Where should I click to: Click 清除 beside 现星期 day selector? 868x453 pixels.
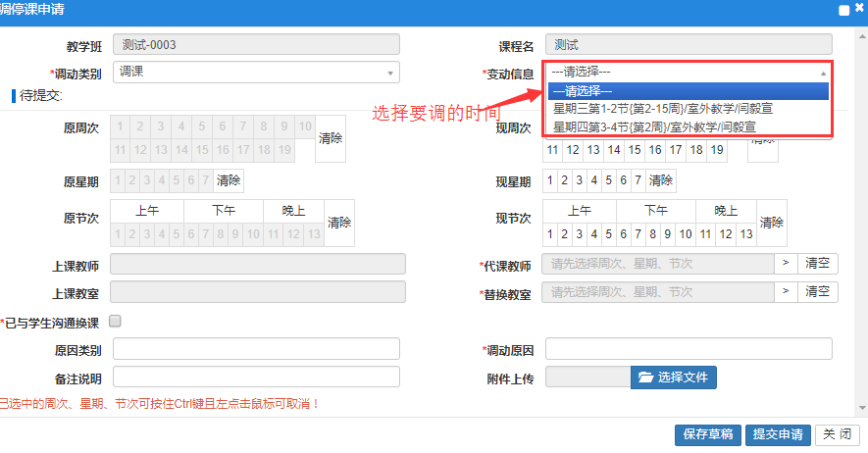point(661,181)
